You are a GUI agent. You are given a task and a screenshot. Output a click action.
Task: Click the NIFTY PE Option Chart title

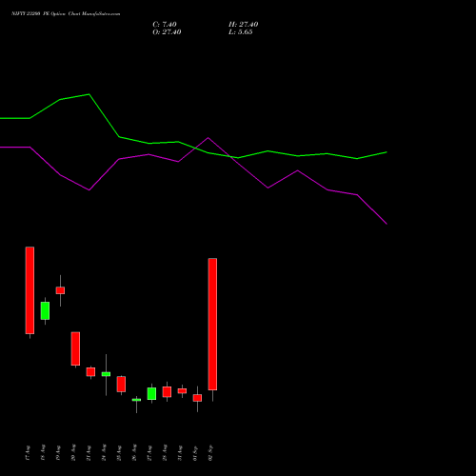click(x=66, y=14)
